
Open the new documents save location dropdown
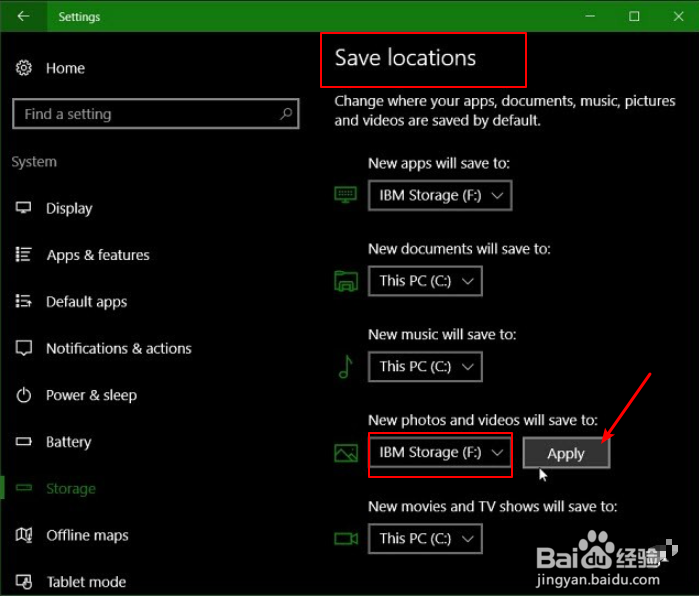(x=425, y=281)
